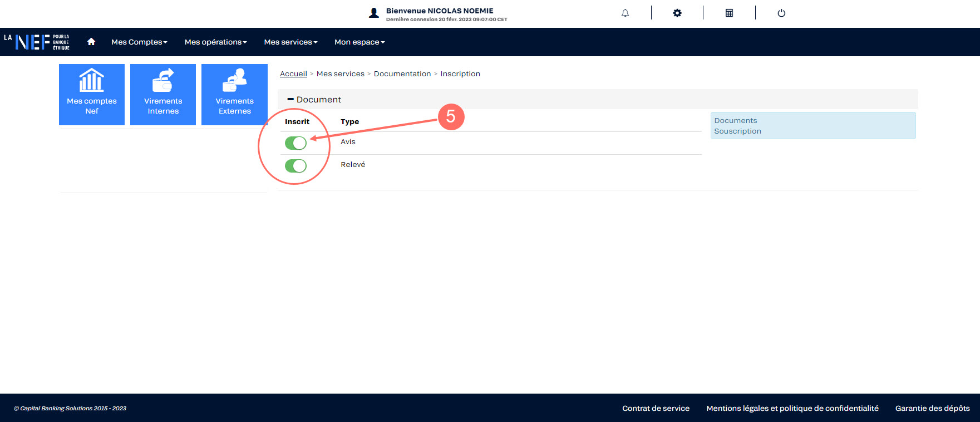Viewport: 980px width, 422px height.
Task: Open the calculator grid icon
Action: [x=729, y=13]
